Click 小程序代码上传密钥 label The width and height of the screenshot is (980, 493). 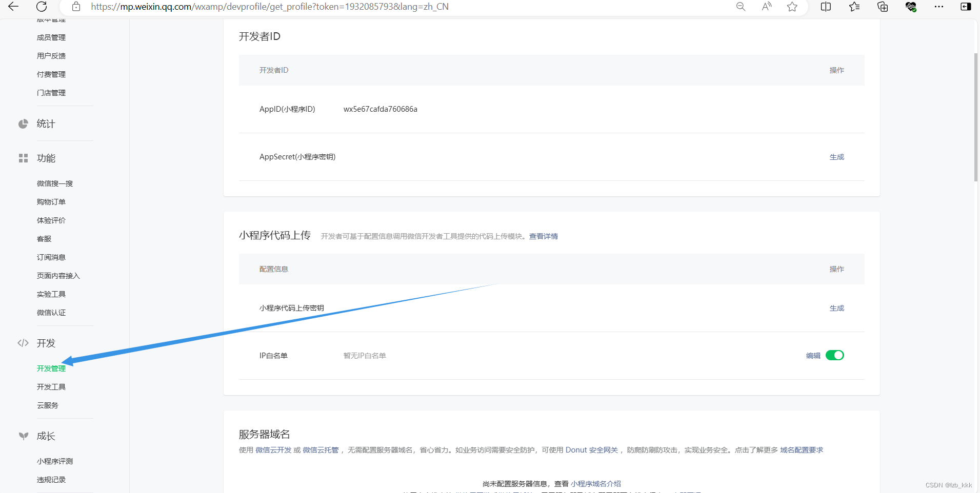[292, 308]
